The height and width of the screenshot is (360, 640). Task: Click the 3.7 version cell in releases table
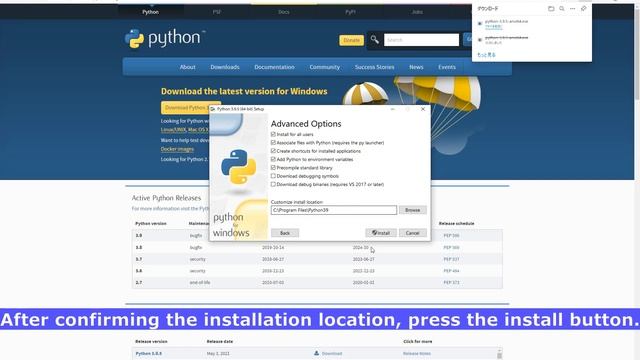pyautogui.click(x=139, y=259)
